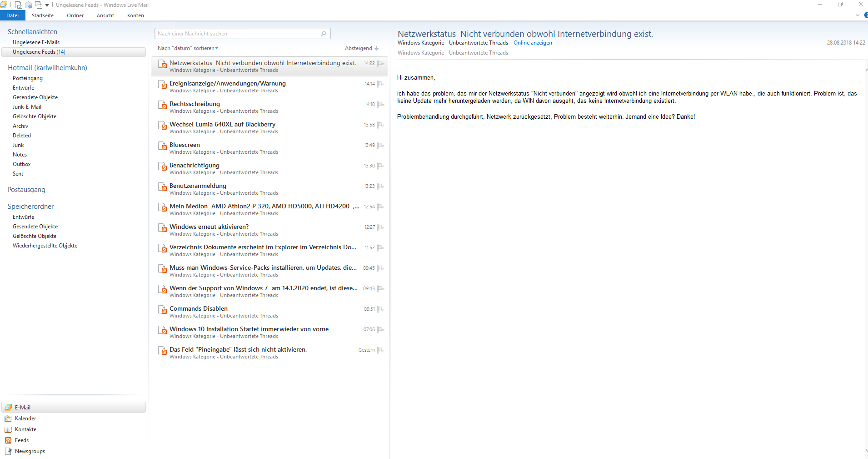Click feed icon of Netzwerkstatus message

click(x=162, y=64)
